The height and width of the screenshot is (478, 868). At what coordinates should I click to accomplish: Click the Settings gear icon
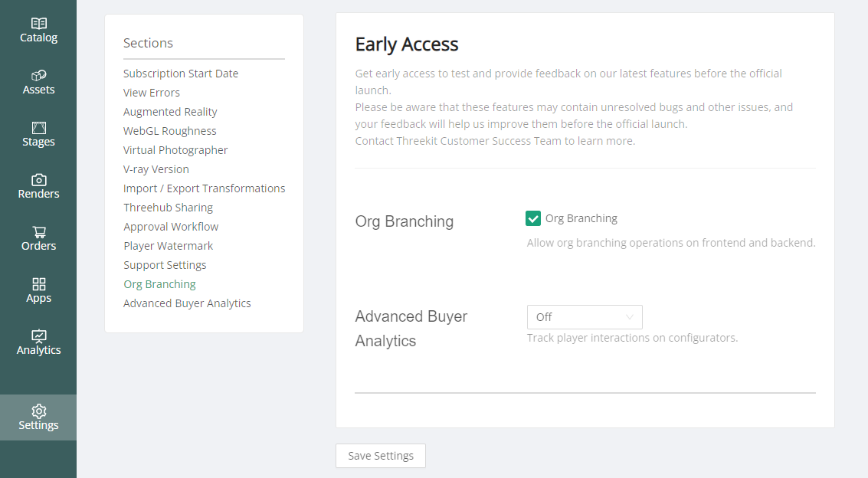pyautogui.click(x=39, y=411)
